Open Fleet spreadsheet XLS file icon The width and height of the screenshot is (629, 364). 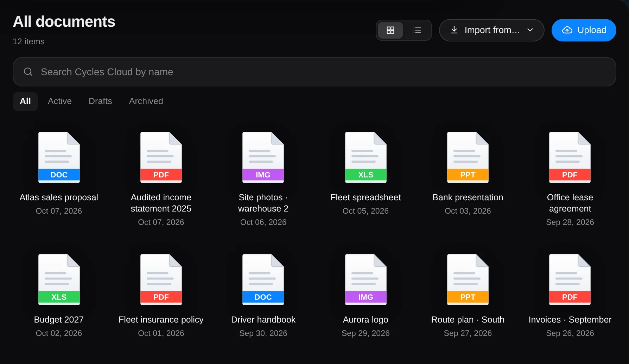coord(366,157)
